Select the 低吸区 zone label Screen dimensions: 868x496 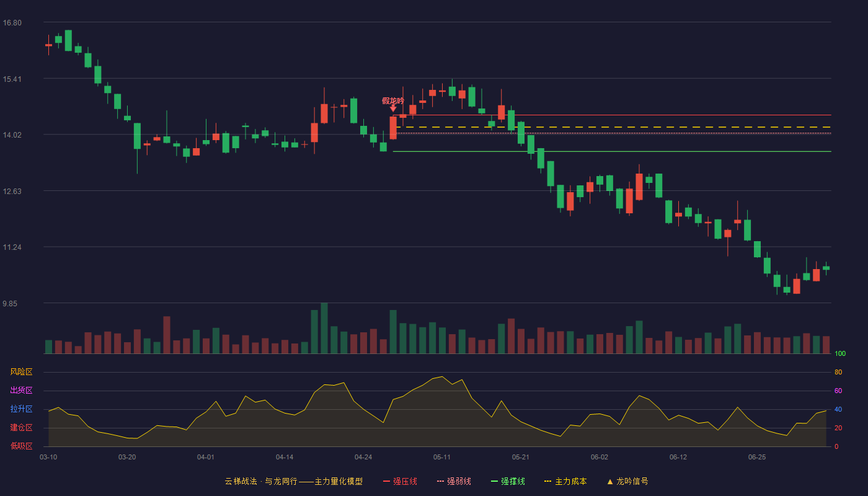[x=21, y=446]
